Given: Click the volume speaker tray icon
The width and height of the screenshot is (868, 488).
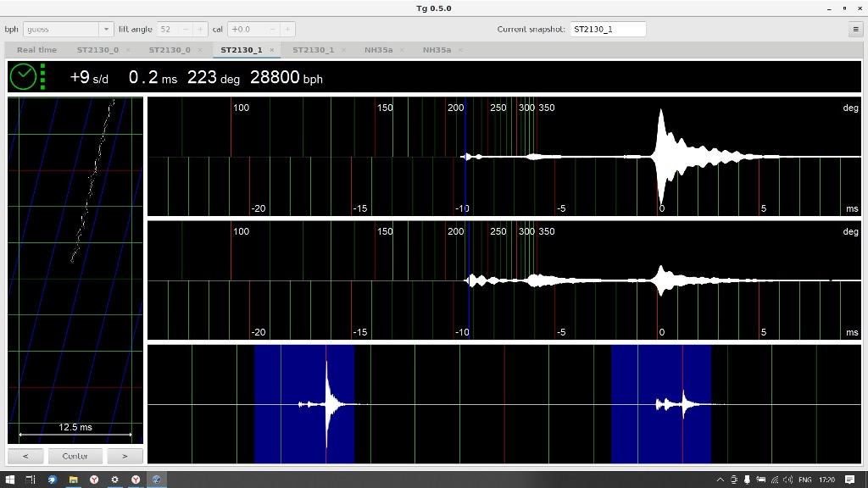Looking at the screenshot, I should tap(788, 480).
